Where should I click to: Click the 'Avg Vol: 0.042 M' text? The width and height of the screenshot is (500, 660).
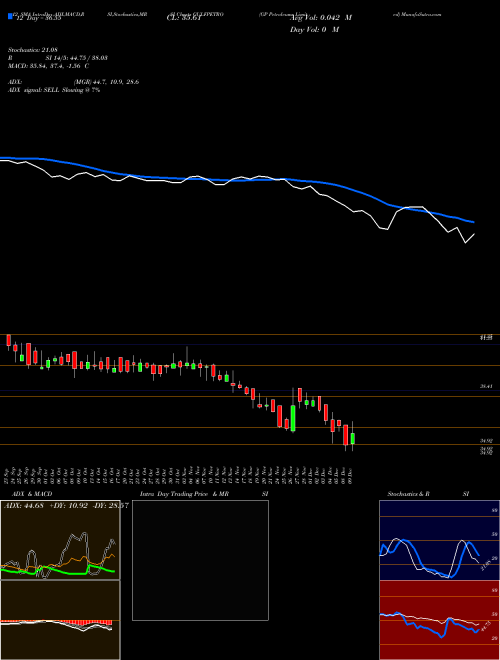(321, 18)
